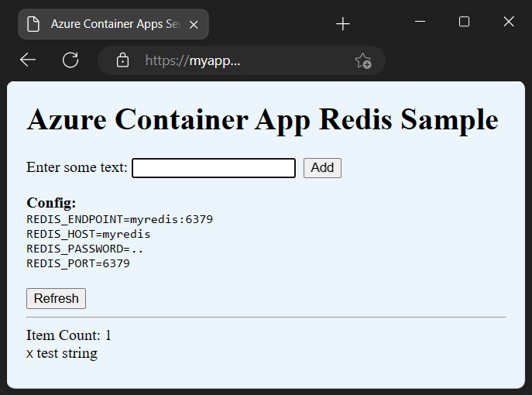Click the page icon on the browser tab

tap(33, 24)
